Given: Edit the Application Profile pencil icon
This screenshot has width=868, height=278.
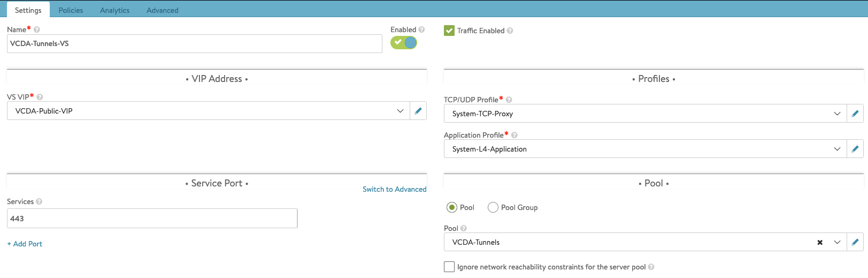Looking at the screenshot, I should click(x=855, y=149).
